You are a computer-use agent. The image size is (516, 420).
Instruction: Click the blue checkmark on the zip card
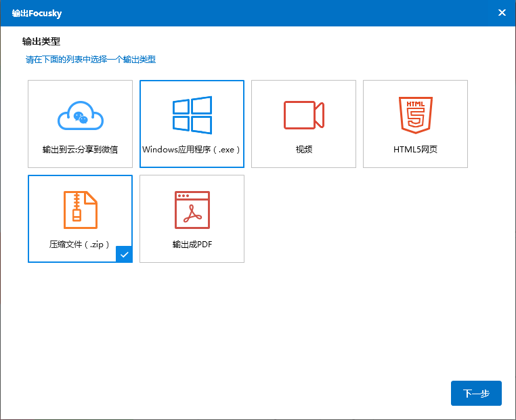[124, 254]
